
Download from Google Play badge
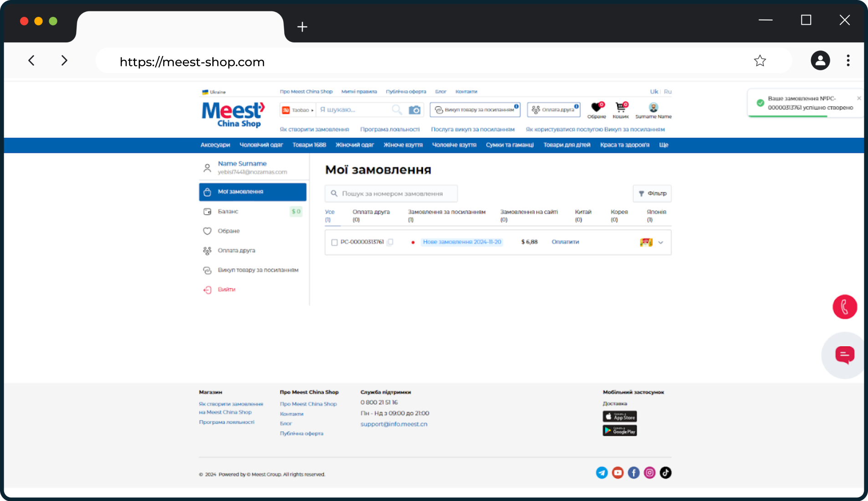pos(620,430)
